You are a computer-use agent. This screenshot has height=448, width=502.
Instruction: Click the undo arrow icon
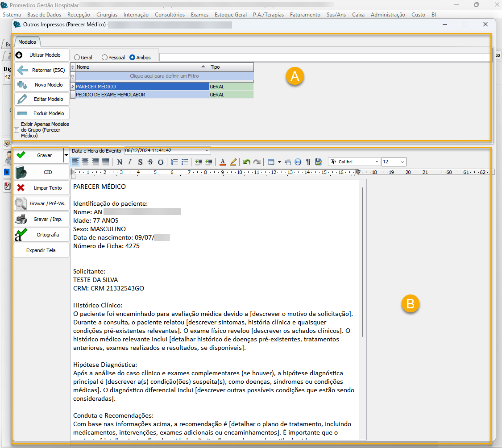[x=246, y=162]
